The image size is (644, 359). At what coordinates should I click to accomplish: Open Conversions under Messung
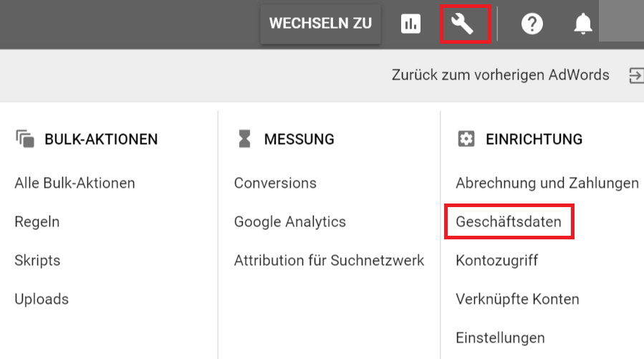tap(275, 183)
